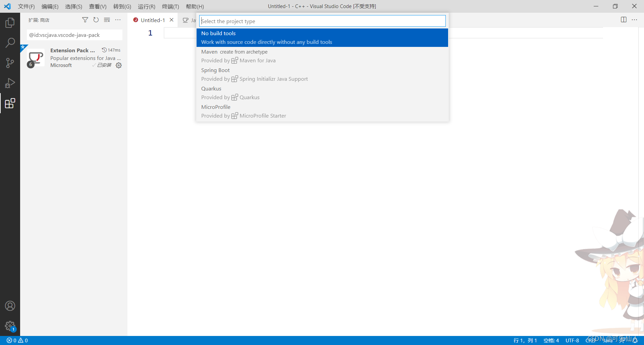
Task: Open the 转到(G) menu
Action: coord(122,6)
